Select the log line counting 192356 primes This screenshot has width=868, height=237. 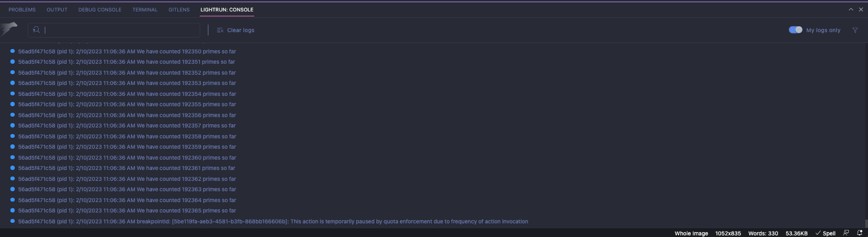(127, 115)
